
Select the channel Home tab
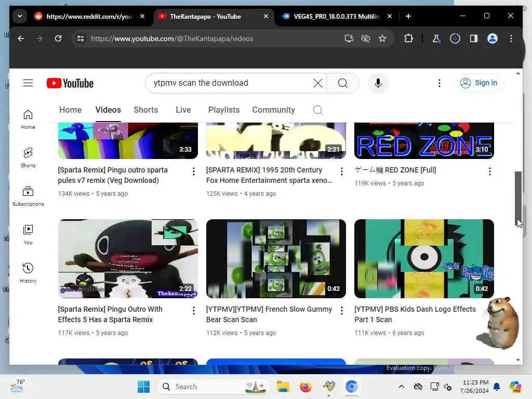70,110
